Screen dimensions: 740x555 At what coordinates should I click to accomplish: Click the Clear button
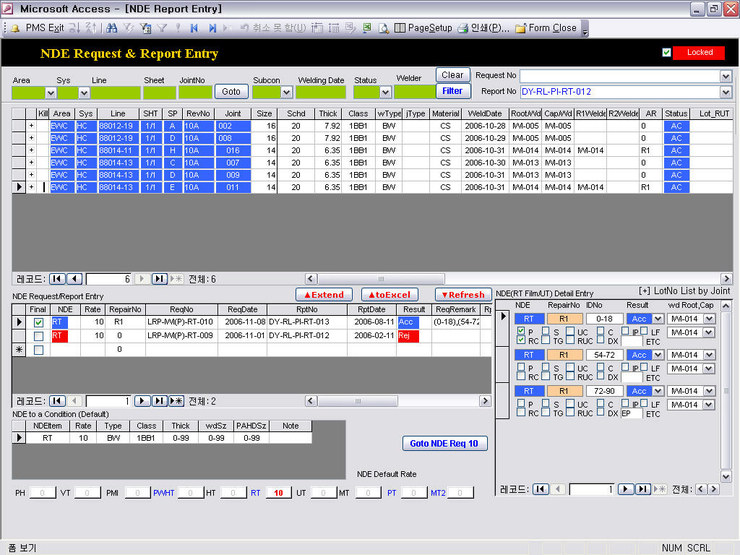click(x=452, y=75)
